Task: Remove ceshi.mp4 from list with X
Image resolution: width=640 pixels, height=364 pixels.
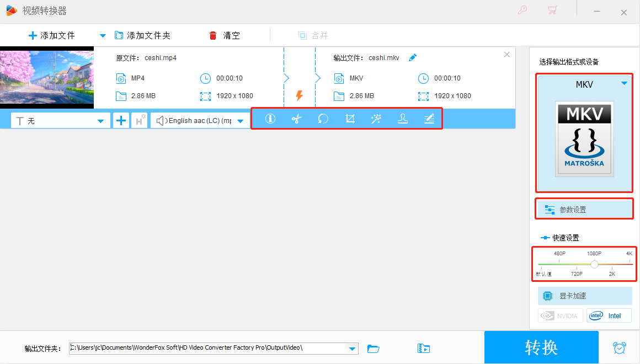Action: click(x=507, y=54)
